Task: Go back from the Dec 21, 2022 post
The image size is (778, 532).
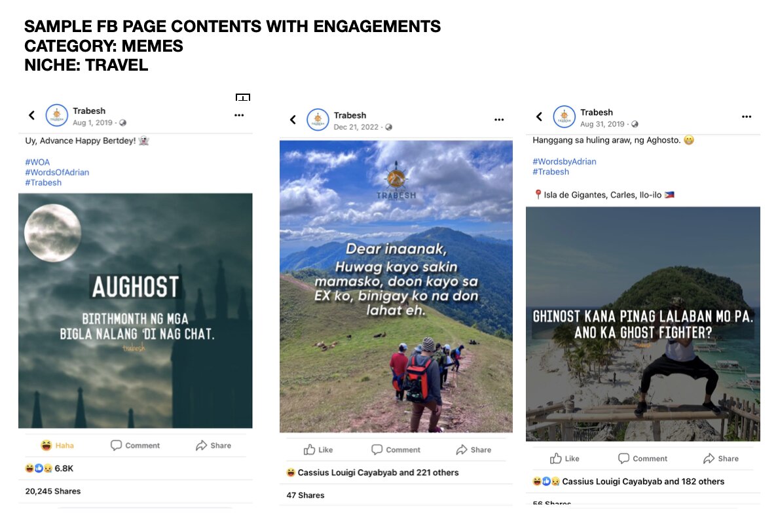Action: click(x=293, y=120)
